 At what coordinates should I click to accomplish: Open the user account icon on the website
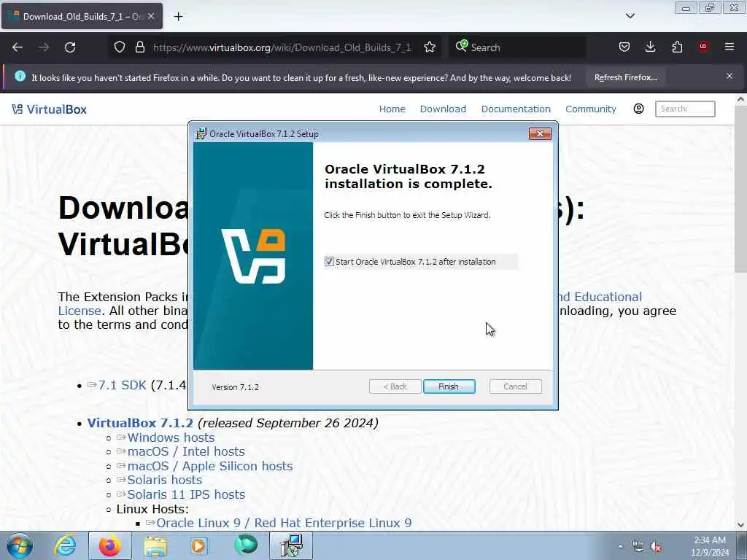[639, 109]
